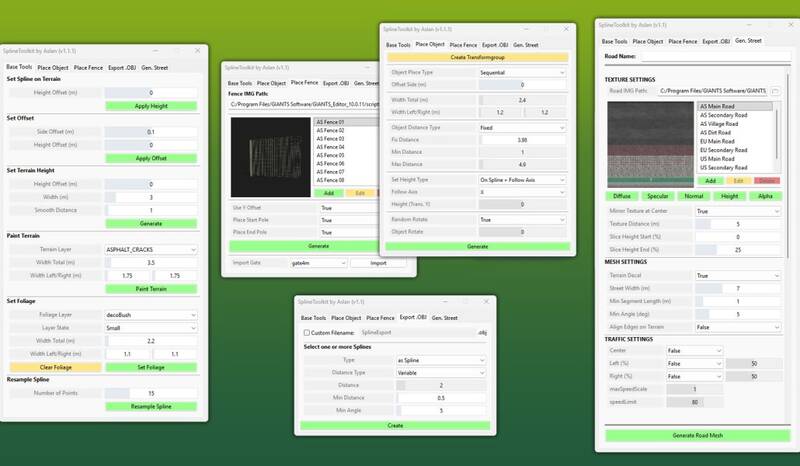Screen dimensions: 800x466
Task: Click the Generate Road Mesh button
Action: click(697, 436)
